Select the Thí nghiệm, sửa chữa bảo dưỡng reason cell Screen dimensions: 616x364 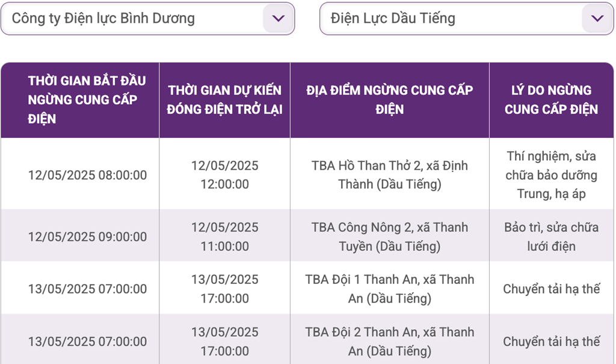(x=552, y=175)
